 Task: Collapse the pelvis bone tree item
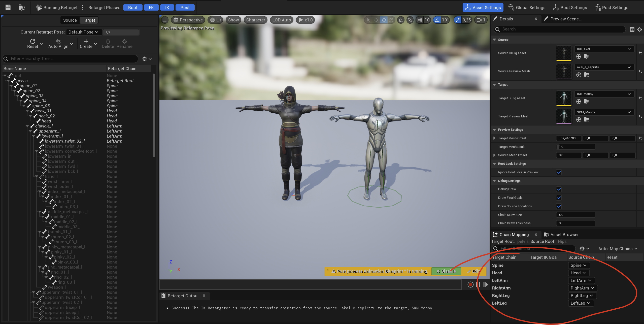pyautogui.click(x=8, y=81)
